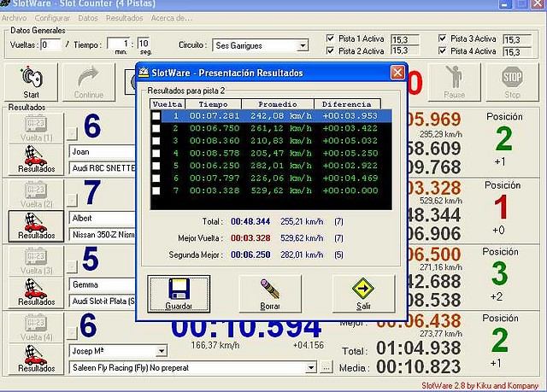The width and height of the screenshot is (547, 392).
Task: Click the small square button by Gemma's lap count
Action: 72,266
